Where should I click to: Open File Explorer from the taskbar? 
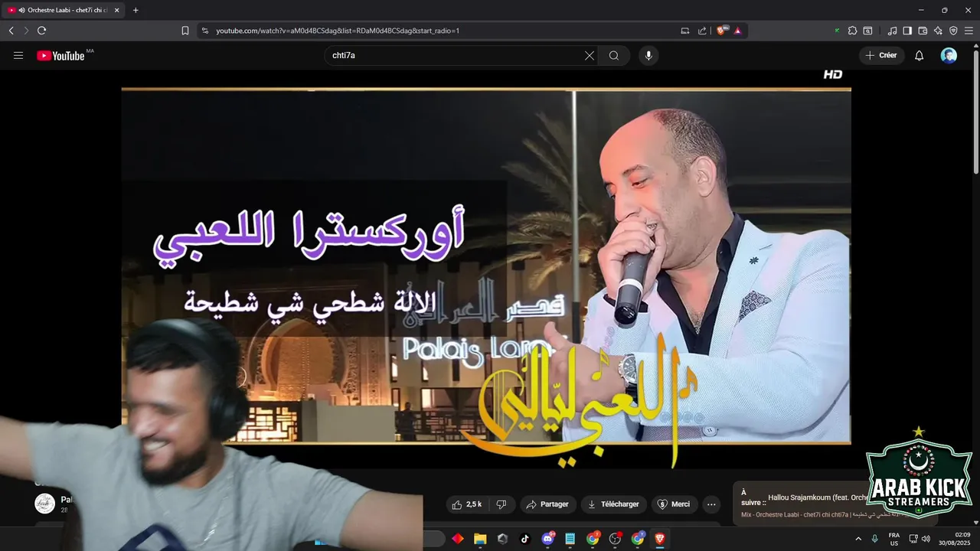(x=480, y=539)
